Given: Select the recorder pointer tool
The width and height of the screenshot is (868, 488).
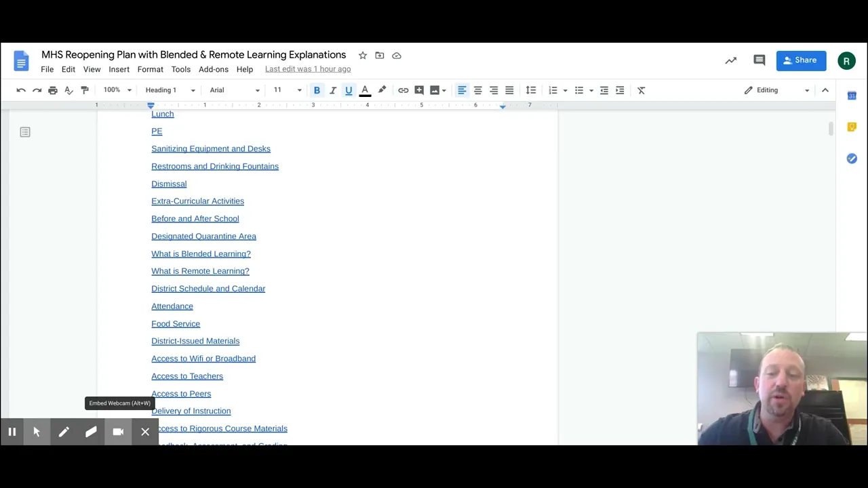Looking at the screenshot, I should 37,432.
